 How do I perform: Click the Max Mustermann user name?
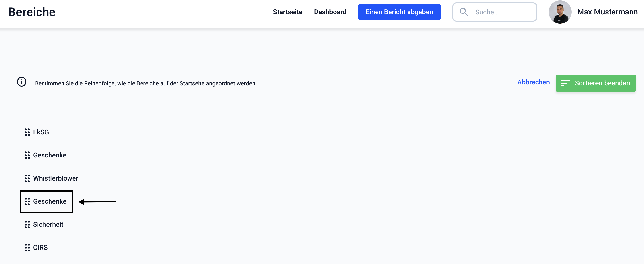[x=607, y=12]
